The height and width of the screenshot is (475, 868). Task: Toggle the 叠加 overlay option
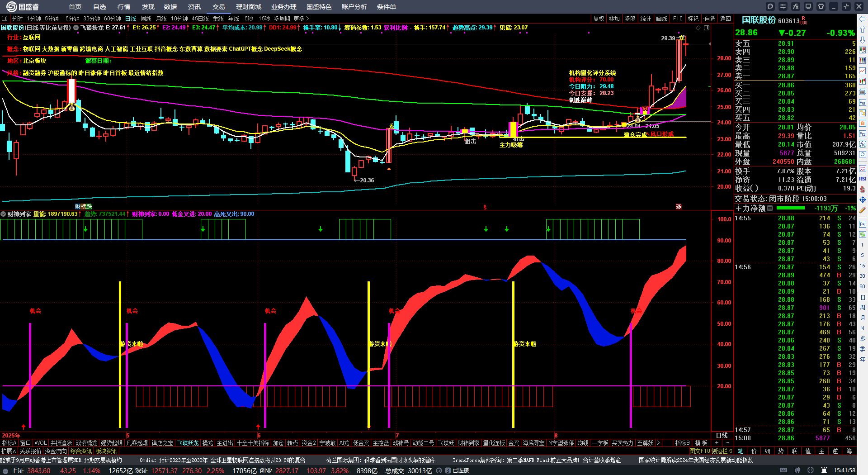click(614, 19)
